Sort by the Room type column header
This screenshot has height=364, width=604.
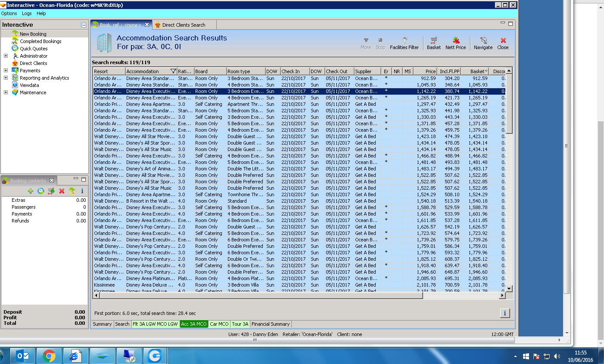(246, 71)
